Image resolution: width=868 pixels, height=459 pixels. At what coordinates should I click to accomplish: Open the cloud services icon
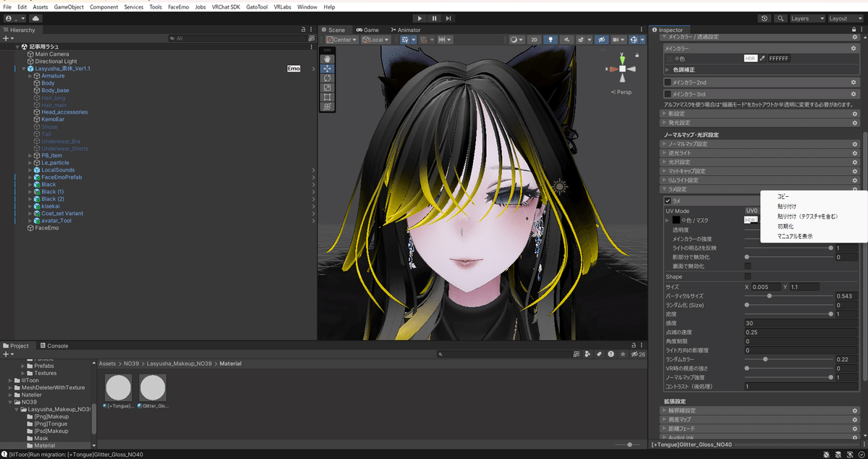tap(36, 18)
